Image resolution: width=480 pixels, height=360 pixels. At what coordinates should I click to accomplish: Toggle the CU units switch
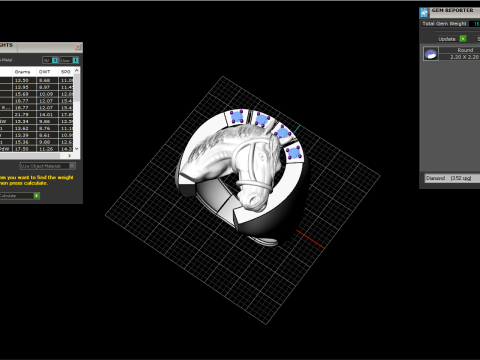point(51,60)
